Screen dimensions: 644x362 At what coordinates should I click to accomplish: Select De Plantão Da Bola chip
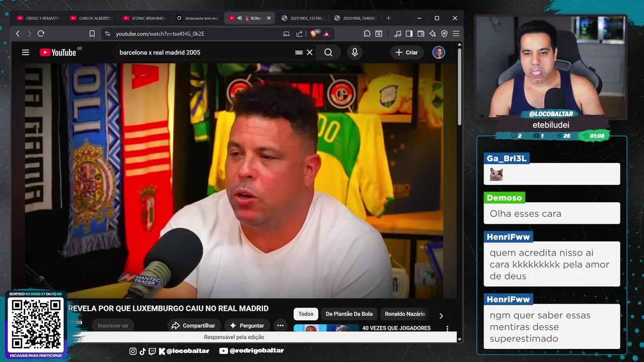(349, 314)
